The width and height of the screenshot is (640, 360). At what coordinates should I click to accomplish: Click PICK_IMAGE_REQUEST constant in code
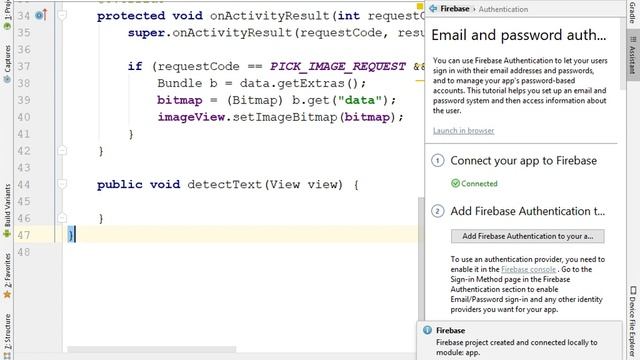(x=338, y=66)
